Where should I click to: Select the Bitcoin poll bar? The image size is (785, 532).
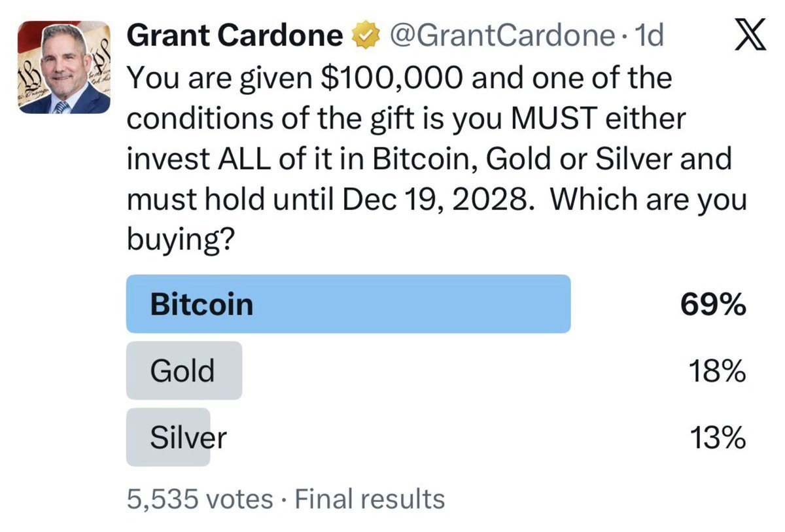coord(348,304)
